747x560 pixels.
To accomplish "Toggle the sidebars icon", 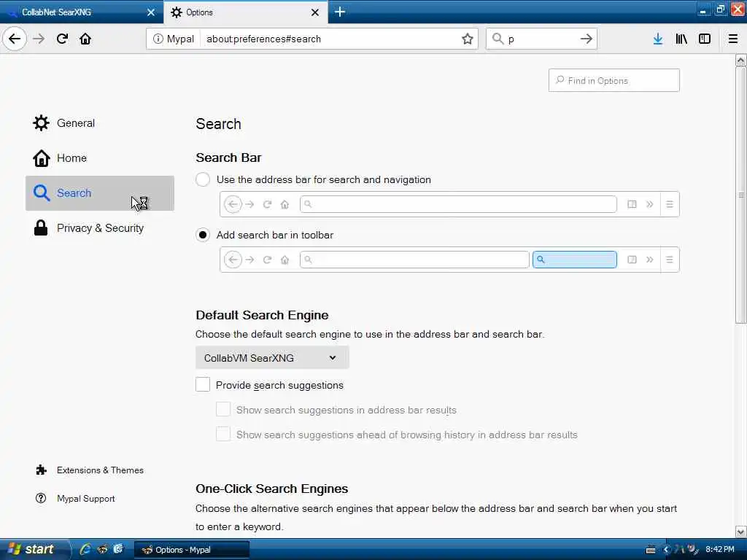I will (705, 39).
